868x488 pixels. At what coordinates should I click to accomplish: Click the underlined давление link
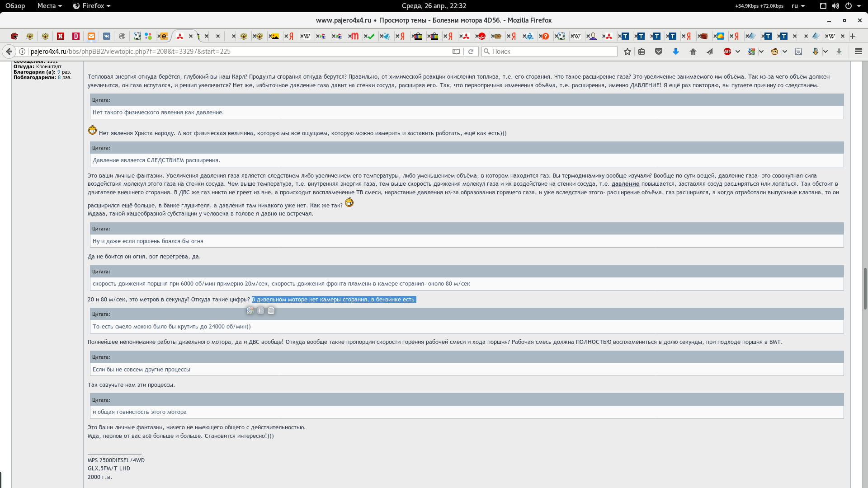click(625, 184)
